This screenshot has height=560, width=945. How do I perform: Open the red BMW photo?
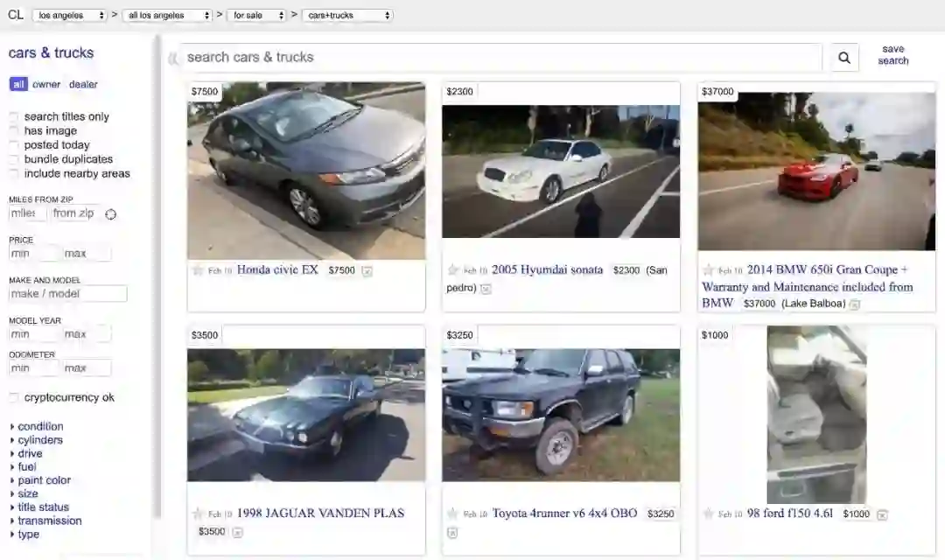pyautogui.click(x=816, y=171)
